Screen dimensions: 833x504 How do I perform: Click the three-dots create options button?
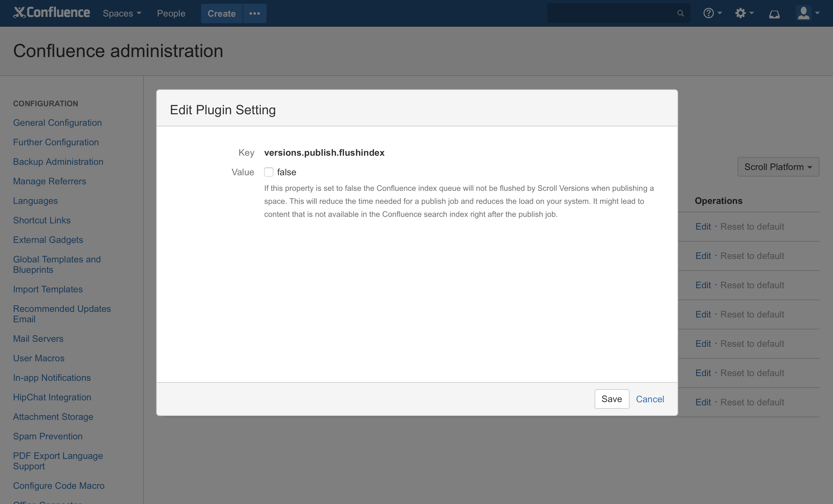(x=255, y=13)
